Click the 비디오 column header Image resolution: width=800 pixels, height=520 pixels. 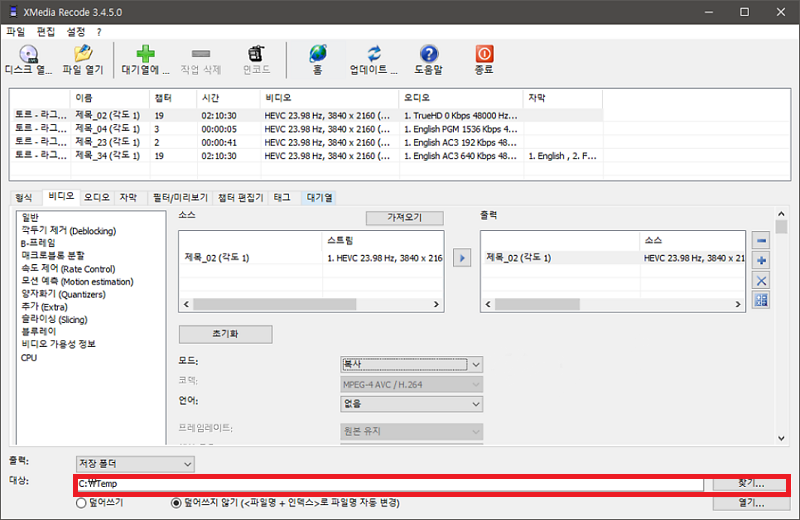point(329,98)
